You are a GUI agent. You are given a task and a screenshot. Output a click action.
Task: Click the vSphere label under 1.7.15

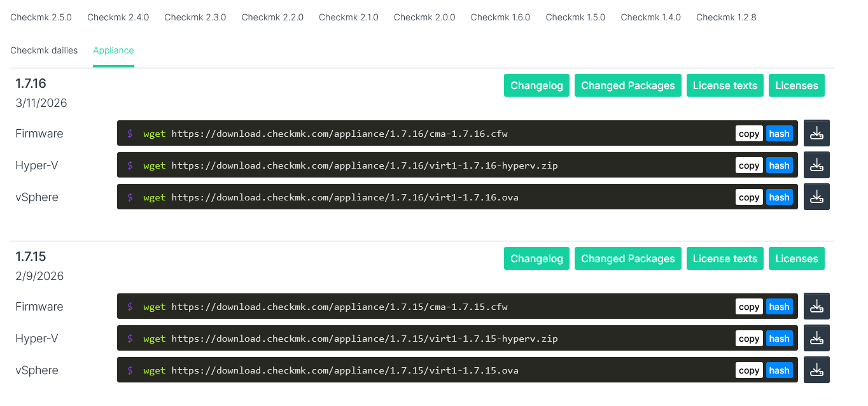click(37, 370)
